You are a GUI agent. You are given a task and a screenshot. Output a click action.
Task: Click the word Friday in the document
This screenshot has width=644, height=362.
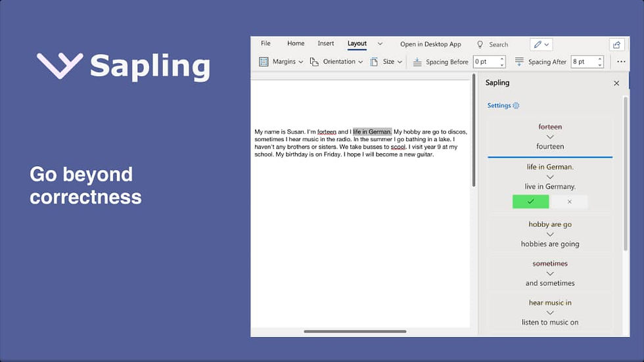click(332, 154)
